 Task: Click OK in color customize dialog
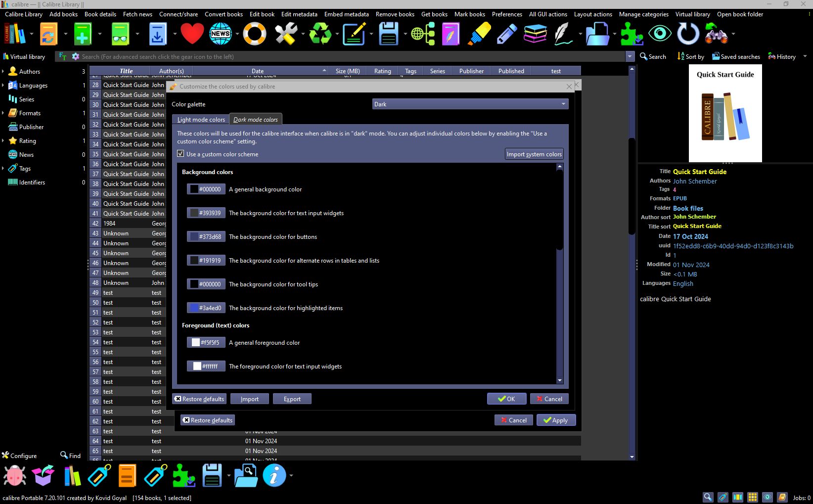pyautogui.click(x=506, y=399)
